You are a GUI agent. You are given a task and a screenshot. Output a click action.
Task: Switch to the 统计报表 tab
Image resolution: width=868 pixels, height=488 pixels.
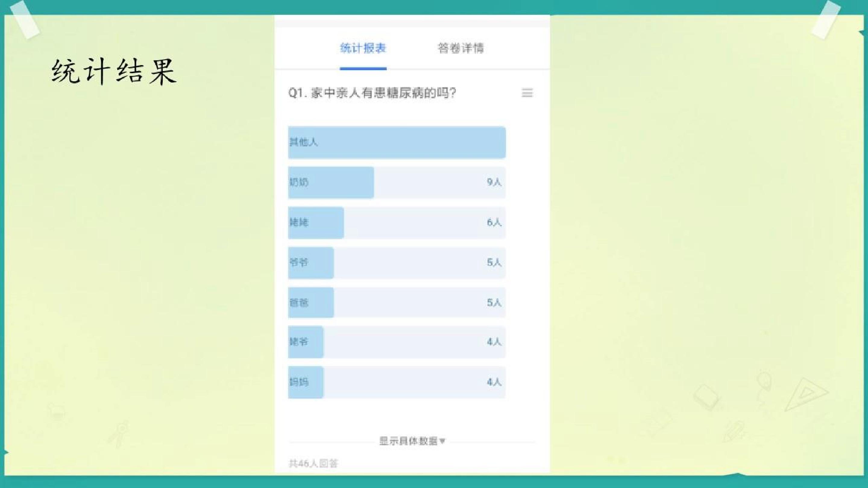(363, 48)
